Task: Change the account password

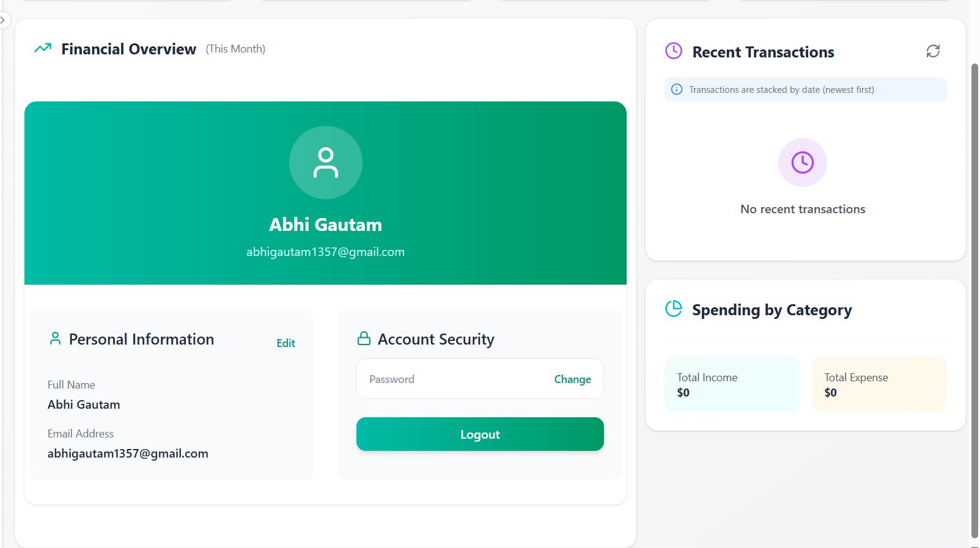Action: [572, 379]
